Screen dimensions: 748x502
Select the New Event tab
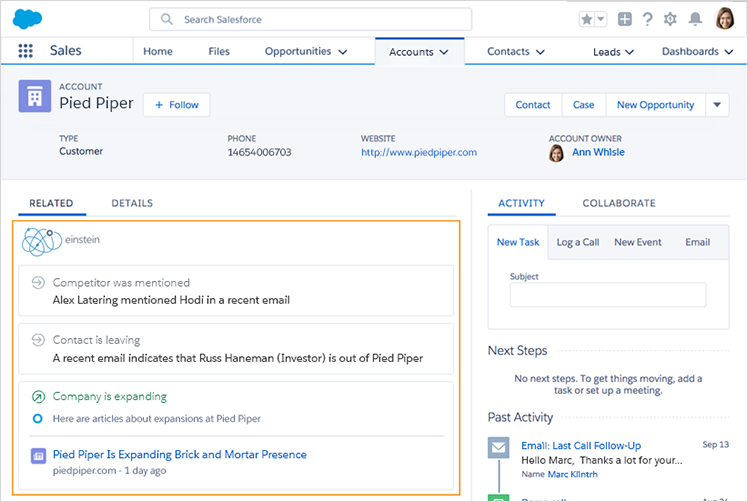[638, 242]
